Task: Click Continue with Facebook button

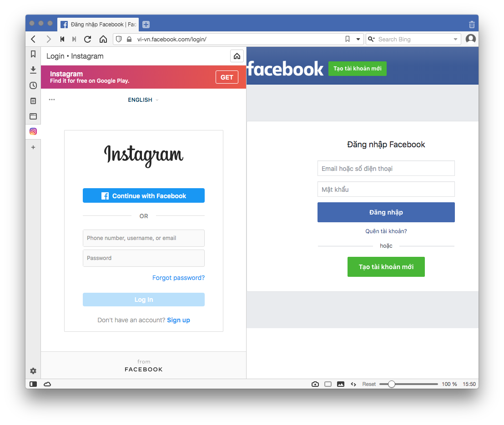Action: pyautogui.click(x=144, y=195)
